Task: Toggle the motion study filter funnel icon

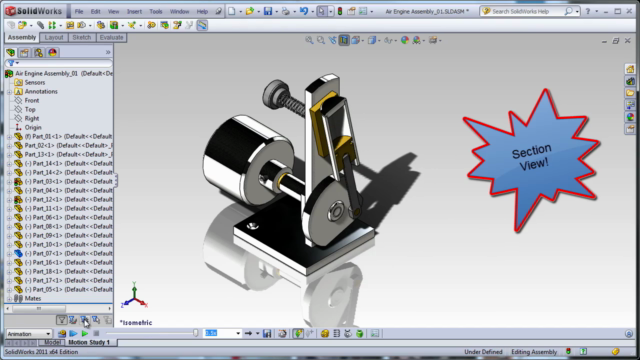Action: pyautogui.click(x=62, y=320)
